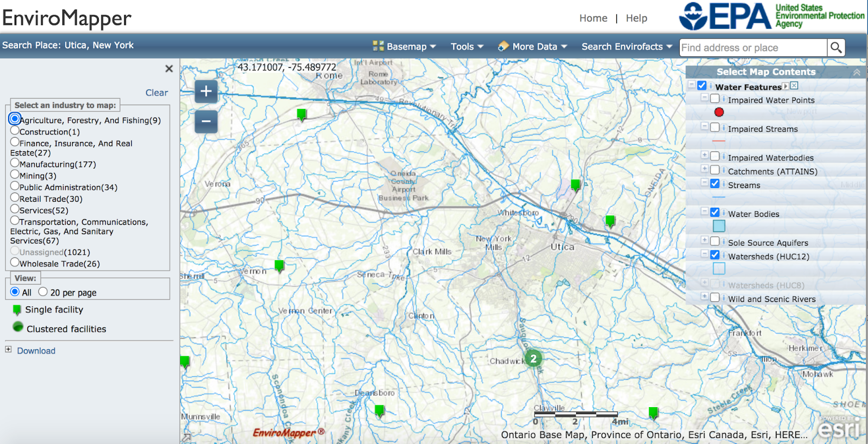Image resolution: width=868 pixels, height=444 pixels.
Task: Expand the Wild and Scenic Rivers node
Action: point(705,297)
